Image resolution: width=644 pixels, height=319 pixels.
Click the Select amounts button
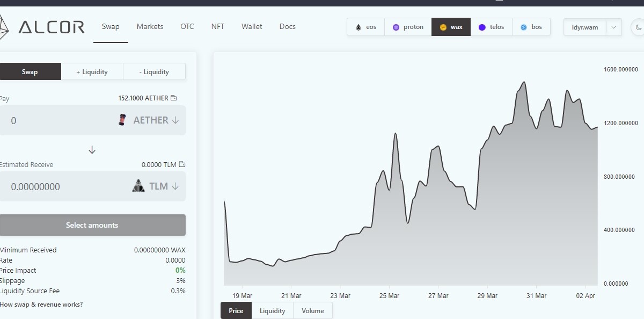click(92, 225)
